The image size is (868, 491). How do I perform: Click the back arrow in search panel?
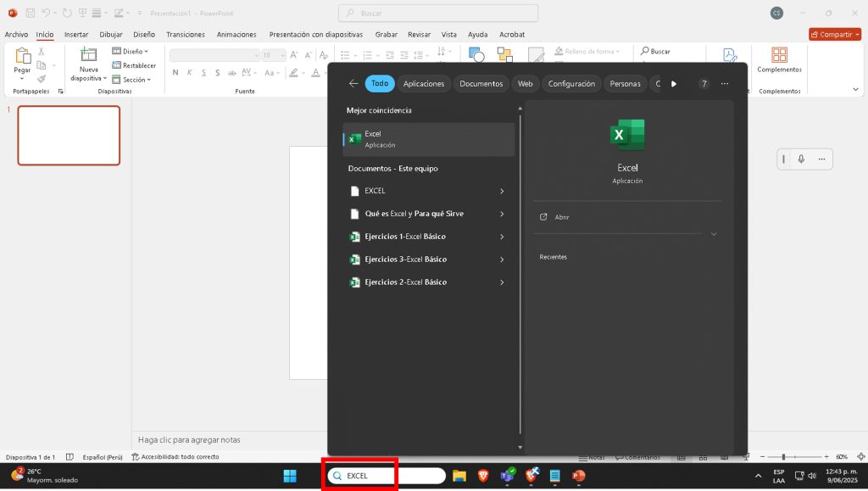353,84
